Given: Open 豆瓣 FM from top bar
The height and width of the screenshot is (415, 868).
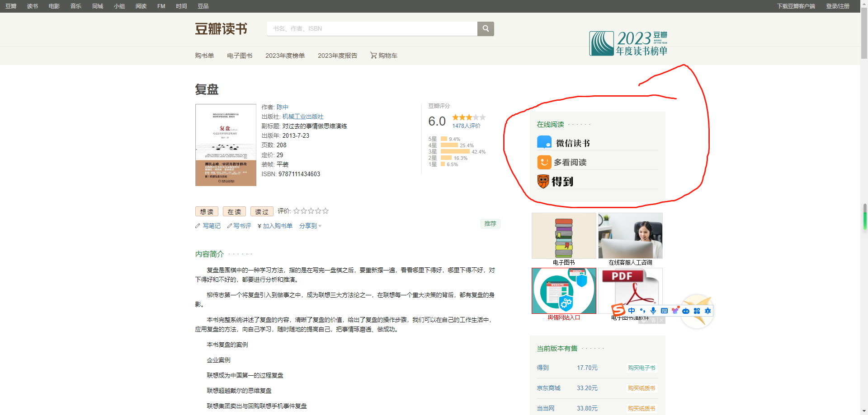Looking at the screenshot, I should [x=161, y=6].
